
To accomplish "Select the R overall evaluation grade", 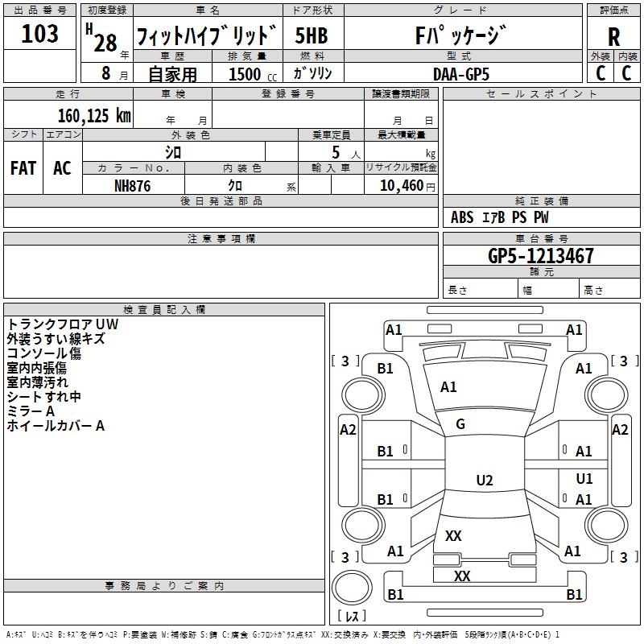I will tap(613, 36).
